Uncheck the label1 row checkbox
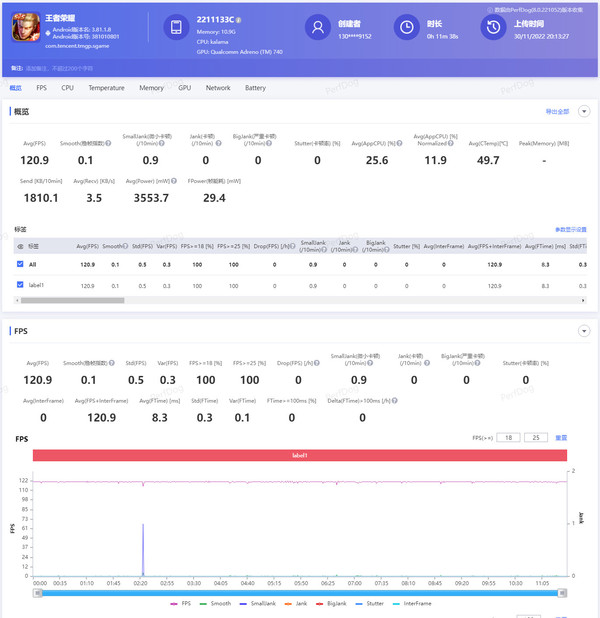Image resolution: width=600 pixels, height=618 pixels. pyautogui.click(x=21, y=285)
